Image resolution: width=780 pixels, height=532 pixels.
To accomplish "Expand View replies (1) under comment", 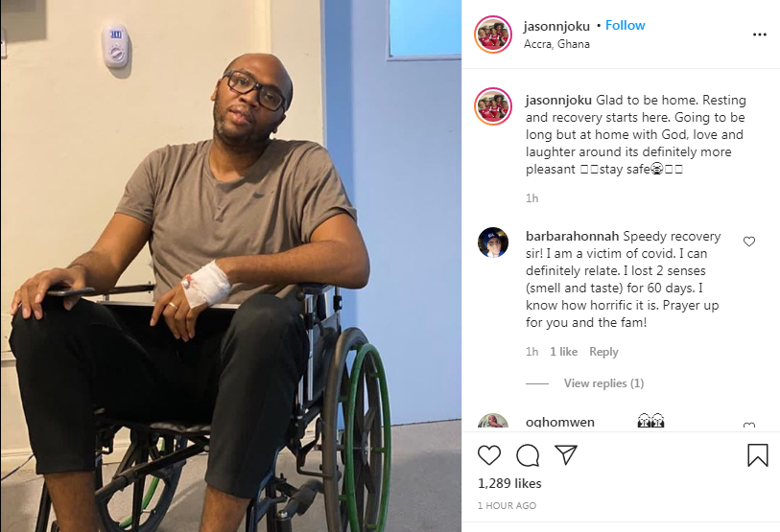I will [x=603, y=383].
